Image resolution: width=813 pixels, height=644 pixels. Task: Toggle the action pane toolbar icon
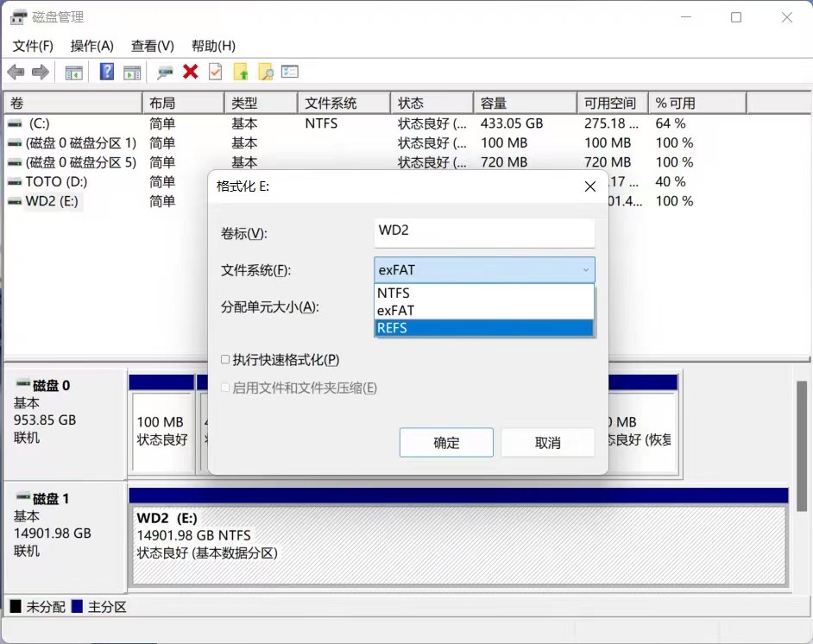click(x=132, y=73)
